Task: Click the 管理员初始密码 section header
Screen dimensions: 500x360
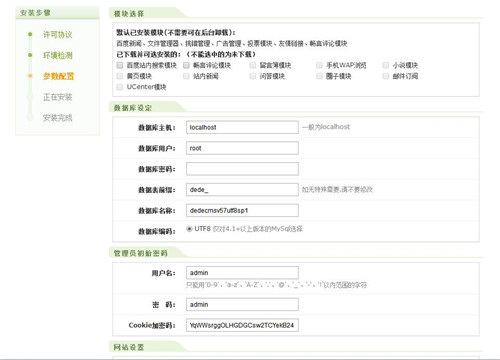Action: [140, 253]
